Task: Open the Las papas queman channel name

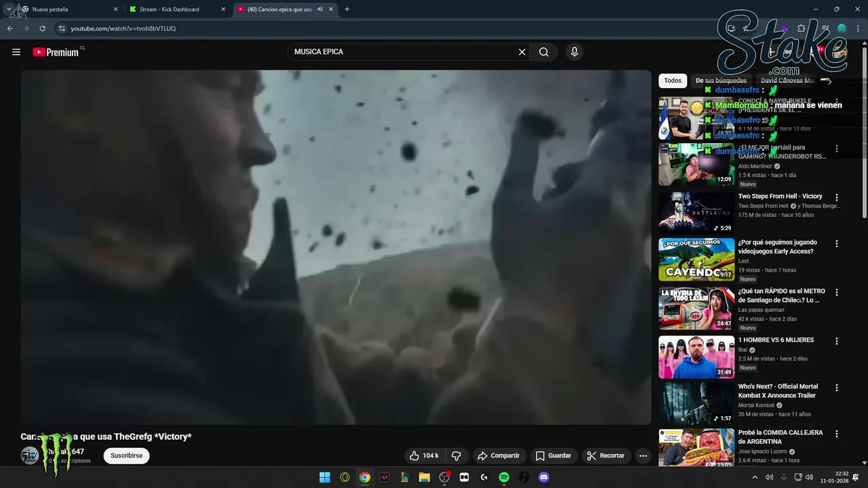Action: [x=761, y=310]
